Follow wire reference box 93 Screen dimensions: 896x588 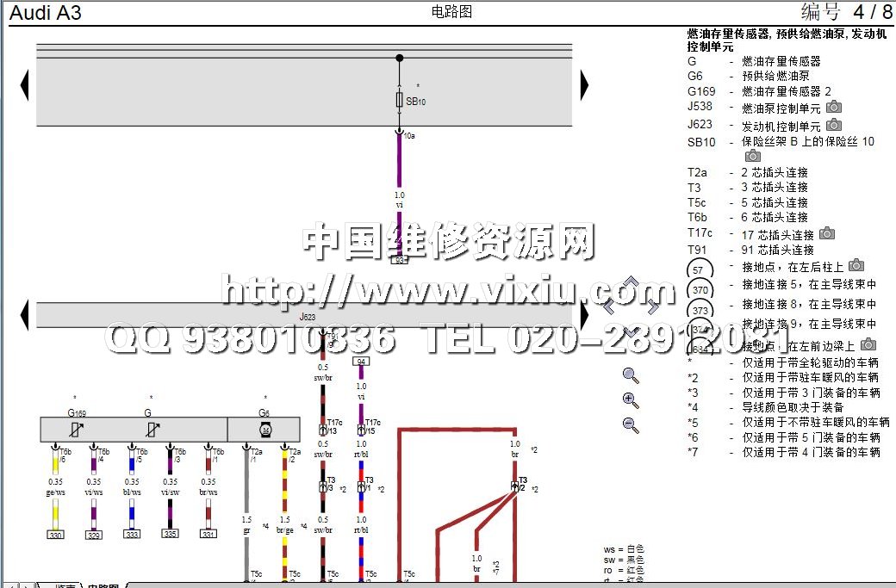pos(400,260)
